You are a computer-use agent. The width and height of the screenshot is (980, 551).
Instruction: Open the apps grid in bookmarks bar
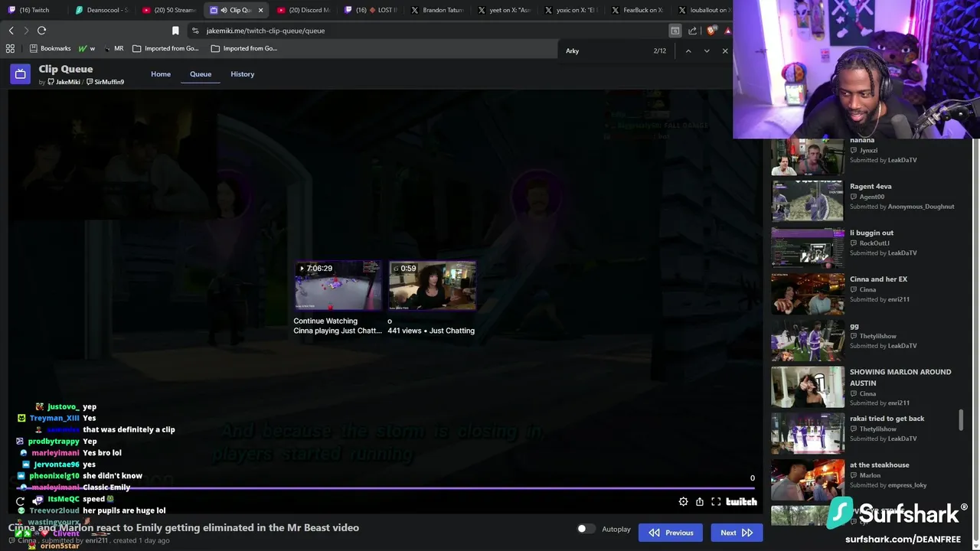click(x=10, y=48)
